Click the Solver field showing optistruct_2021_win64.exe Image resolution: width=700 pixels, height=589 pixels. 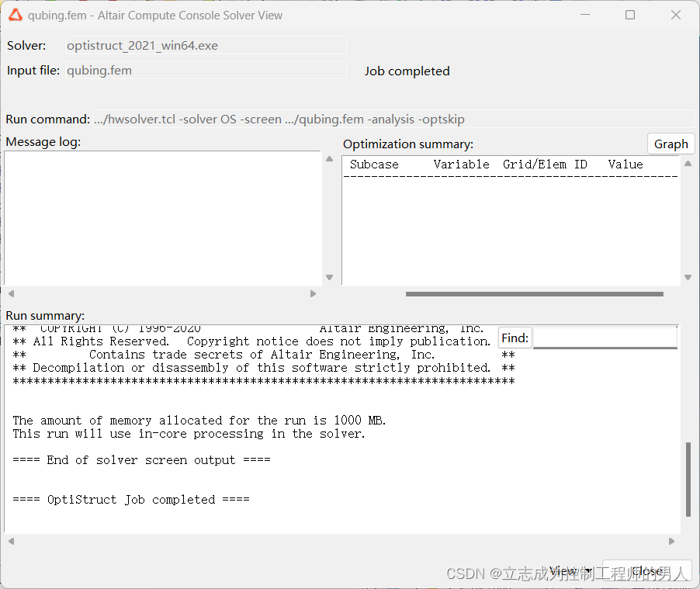[x=206, y=46]
